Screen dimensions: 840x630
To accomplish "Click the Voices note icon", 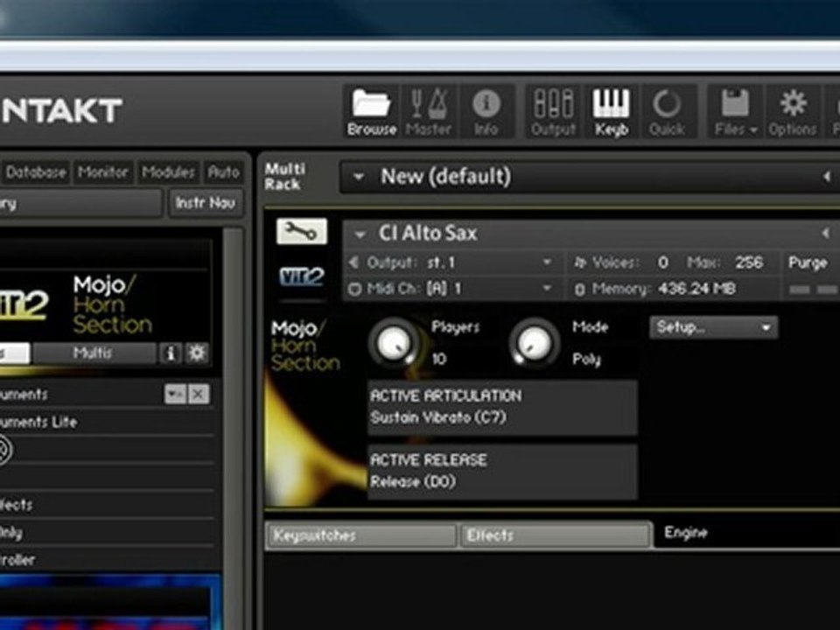I will coord(579,262).
